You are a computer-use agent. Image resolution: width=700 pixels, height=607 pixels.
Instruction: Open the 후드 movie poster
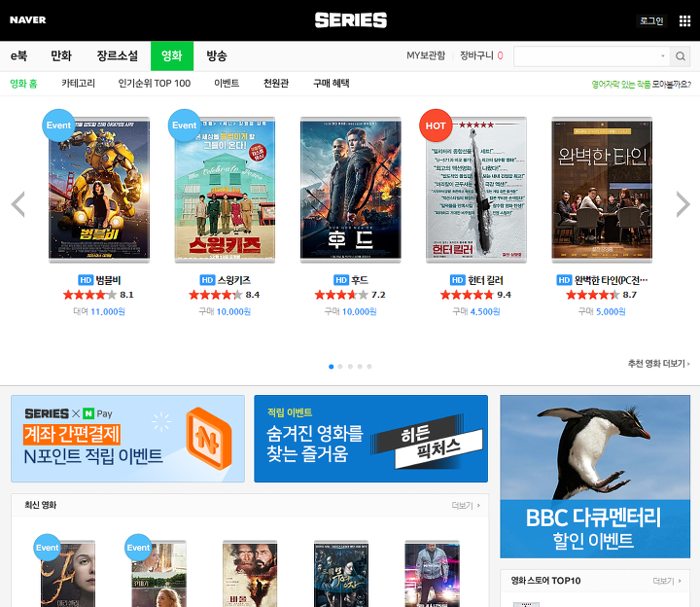pyautogui.click(x=350, y=190)
